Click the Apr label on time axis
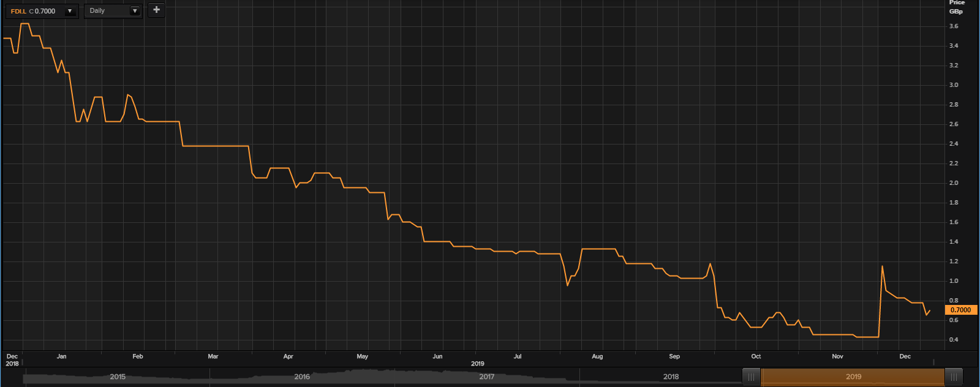 click(288, 356)
